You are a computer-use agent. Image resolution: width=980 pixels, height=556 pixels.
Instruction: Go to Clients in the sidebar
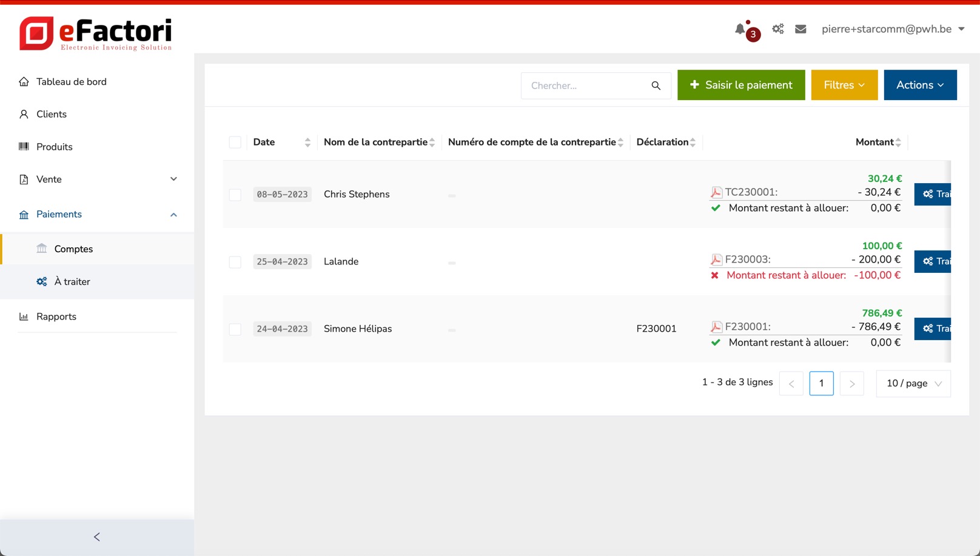[52, 115]
